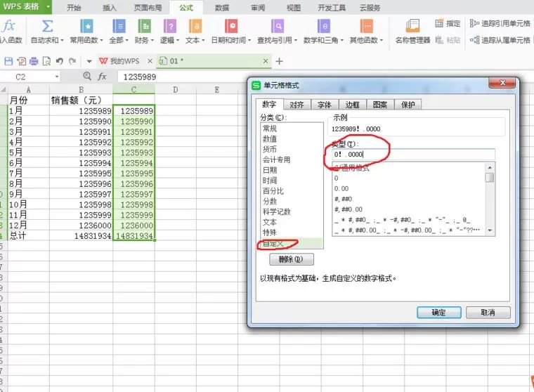Click the 类型 format code input field

[x=413, y=155]
